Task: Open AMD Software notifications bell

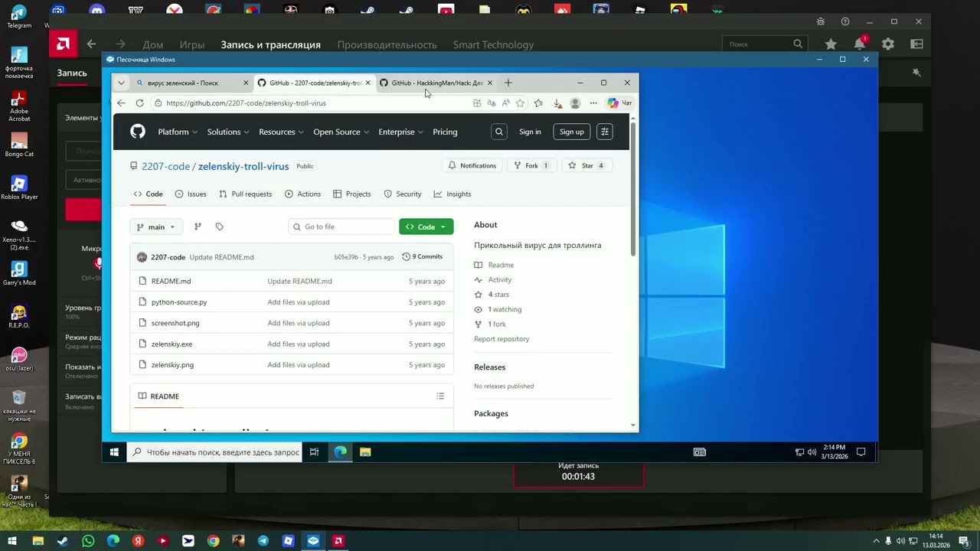Action: (860, 44)
